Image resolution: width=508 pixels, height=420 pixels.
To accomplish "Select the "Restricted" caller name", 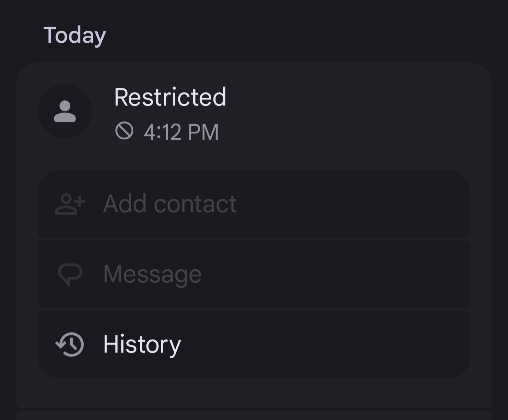I will (x=170, y=97).
